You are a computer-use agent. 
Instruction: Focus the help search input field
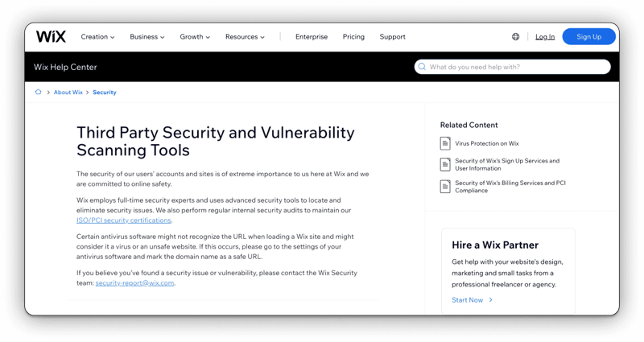tap(512, 67)
